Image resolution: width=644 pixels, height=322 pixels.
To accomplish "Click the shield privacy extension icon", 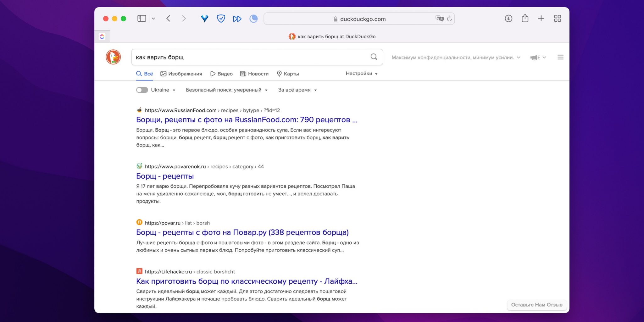I will [221, 19].
